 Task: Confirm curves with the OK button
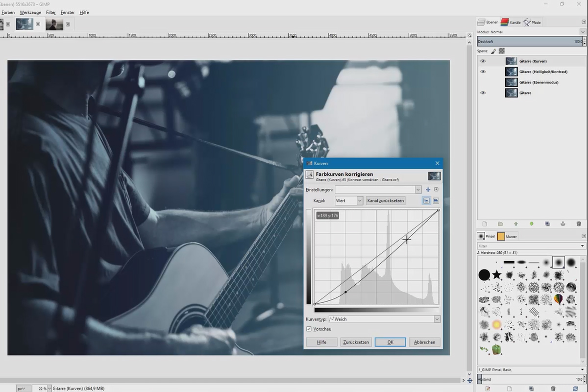[390, 342]
